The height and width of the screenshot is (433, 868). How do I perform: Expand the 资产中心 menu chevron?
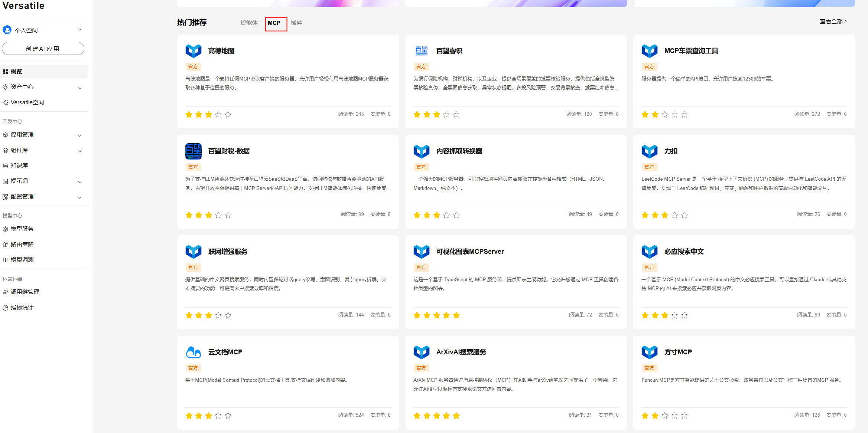pyautogui.click(x=79, y=88)
